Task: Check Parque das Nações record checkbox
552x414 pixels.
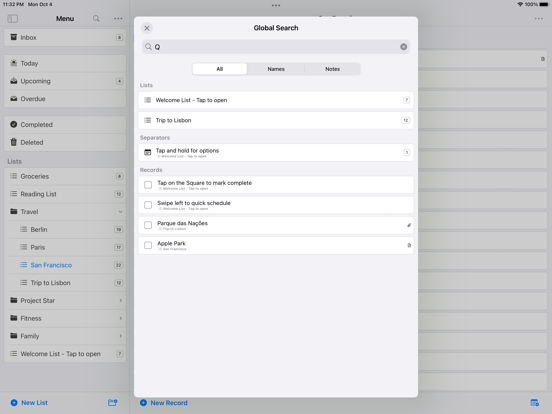Action: click(x=148, y=225)
